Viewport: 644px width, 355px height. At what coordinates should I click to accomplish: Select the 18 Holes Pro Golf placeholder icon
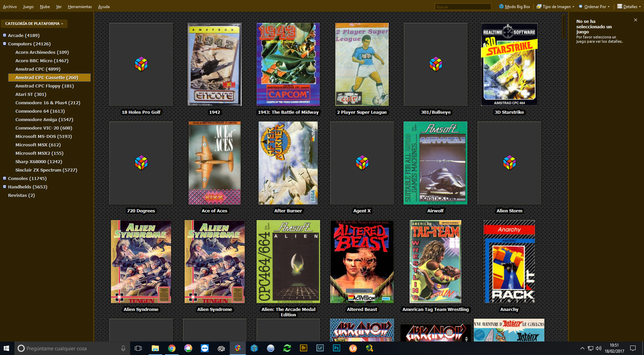[x=141, y=64]
